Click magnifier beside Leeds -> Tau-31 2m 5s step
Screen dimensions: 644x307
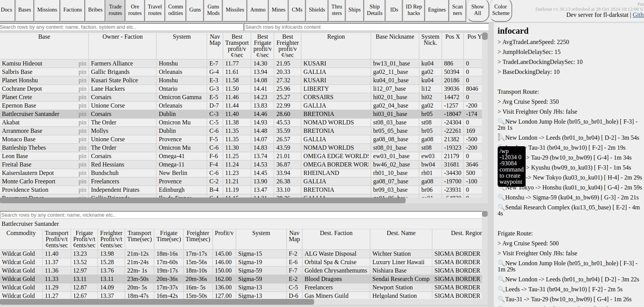point(501,289)
